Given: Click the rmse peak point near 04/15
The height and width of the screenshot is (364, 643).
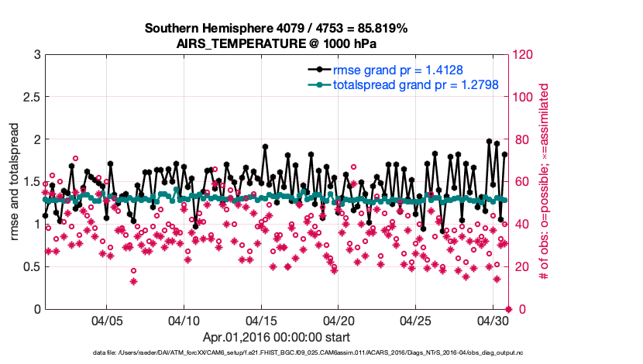Looking at the screenshot, I should pos(265,146).
